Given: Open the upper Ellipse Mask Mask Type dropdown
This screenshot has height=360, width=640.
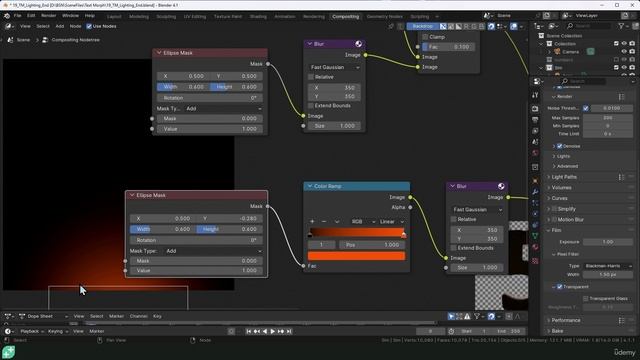Looking at the screenshot, I should click(x=224, y=109).
